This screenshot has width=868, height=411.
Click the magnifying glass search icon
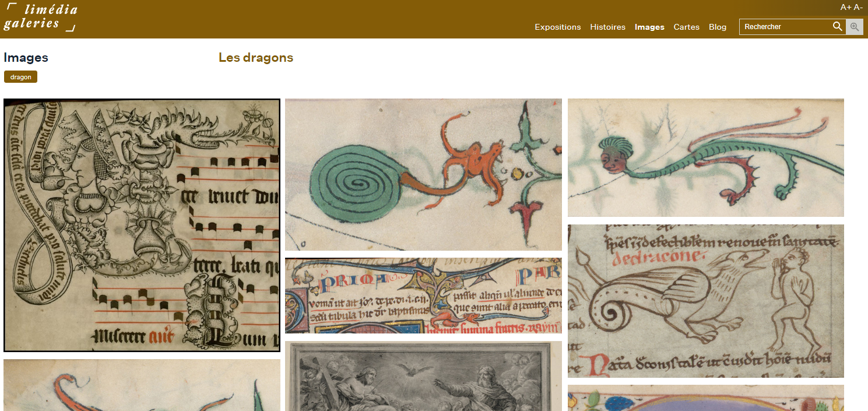pyautogui.click(x=838, y=27)
